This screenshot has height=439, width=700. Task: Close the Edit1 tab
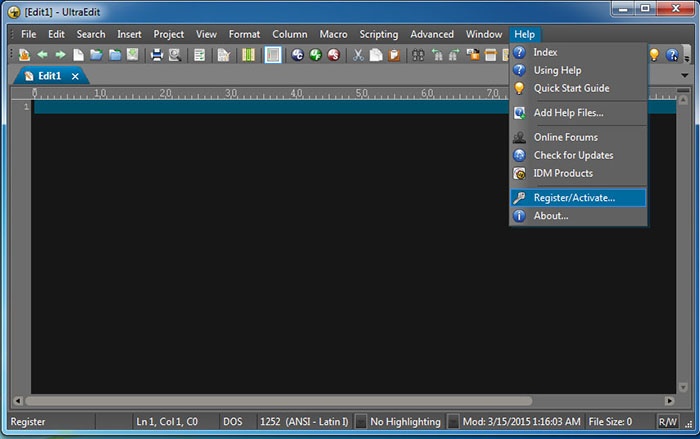75,77
